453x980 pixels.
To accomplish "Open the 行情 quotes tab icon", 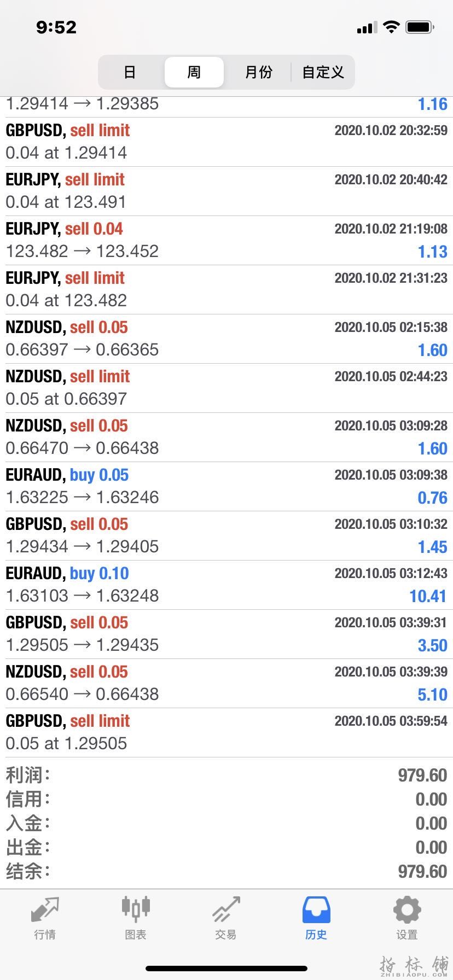I will [45, 910].
